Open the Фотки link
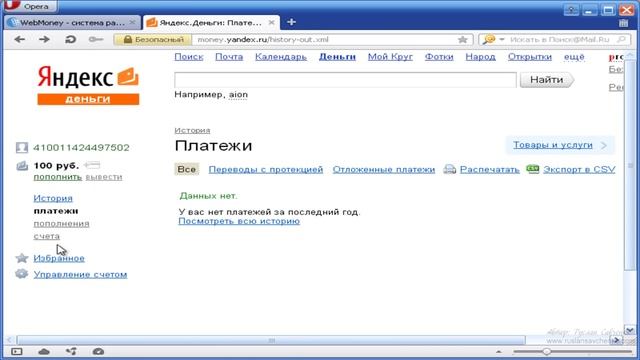 439,57
